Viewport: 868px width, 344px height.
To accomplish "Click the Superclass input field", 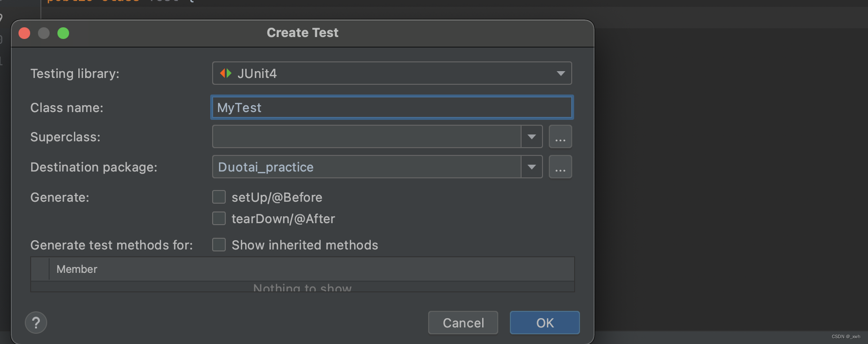I will [366, 137].
